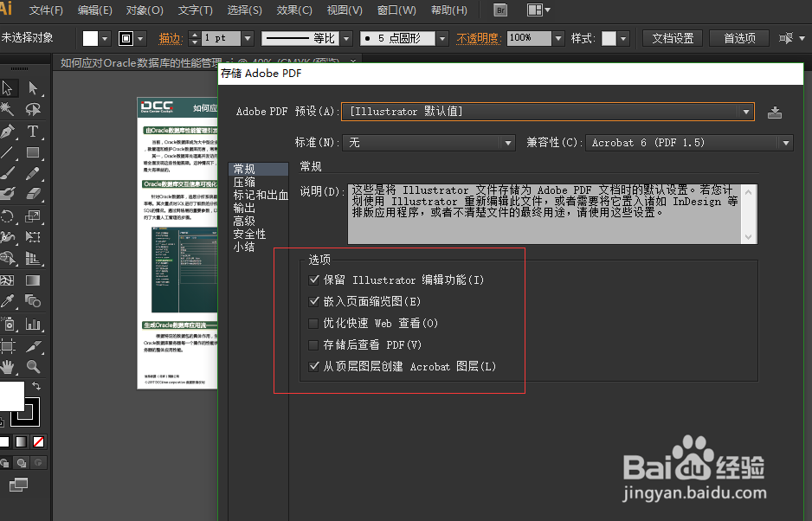Open 编辑(E) menu
Viewport: 812px width, 521px height.
[x=94, y=10]
